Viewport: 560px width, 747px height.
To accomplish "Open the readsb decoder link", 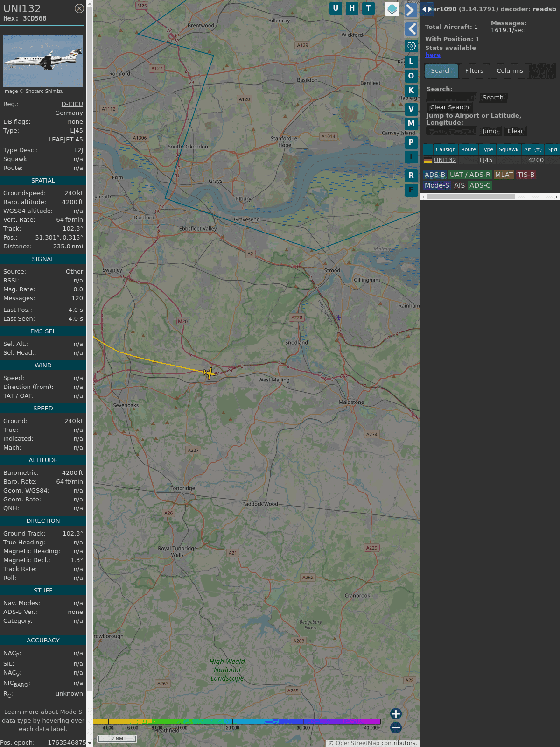I will [545, 9].
